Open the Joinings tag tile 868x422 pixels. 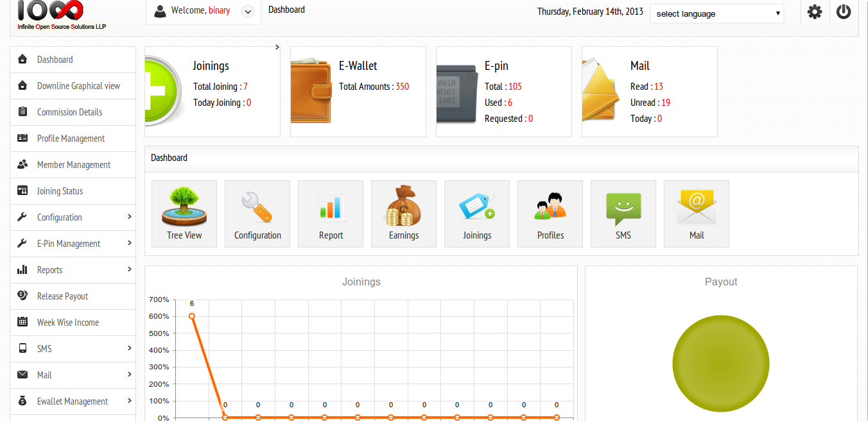point(477,214)
